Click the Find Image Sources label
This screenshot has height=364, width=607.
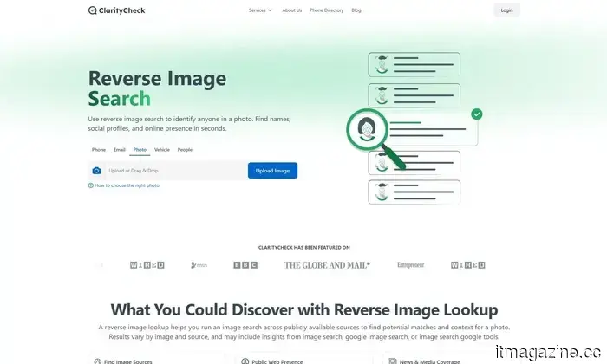[x=127, y=361]
